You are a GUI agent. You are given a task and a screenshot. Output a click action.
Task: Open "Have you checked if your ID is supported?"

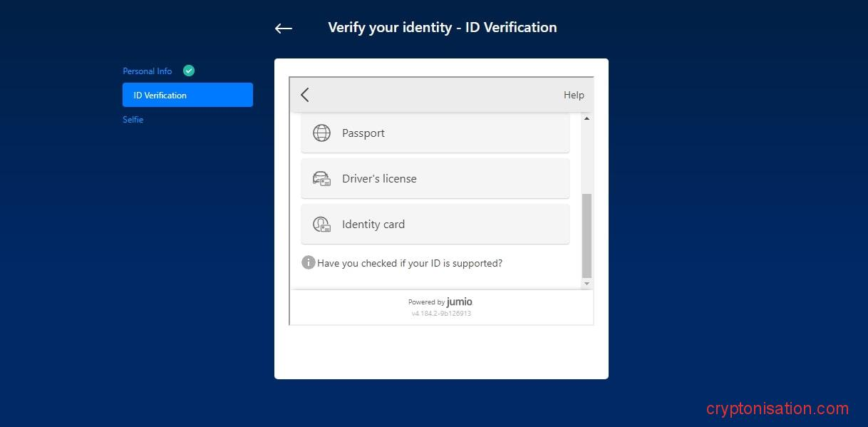(410, 263)
